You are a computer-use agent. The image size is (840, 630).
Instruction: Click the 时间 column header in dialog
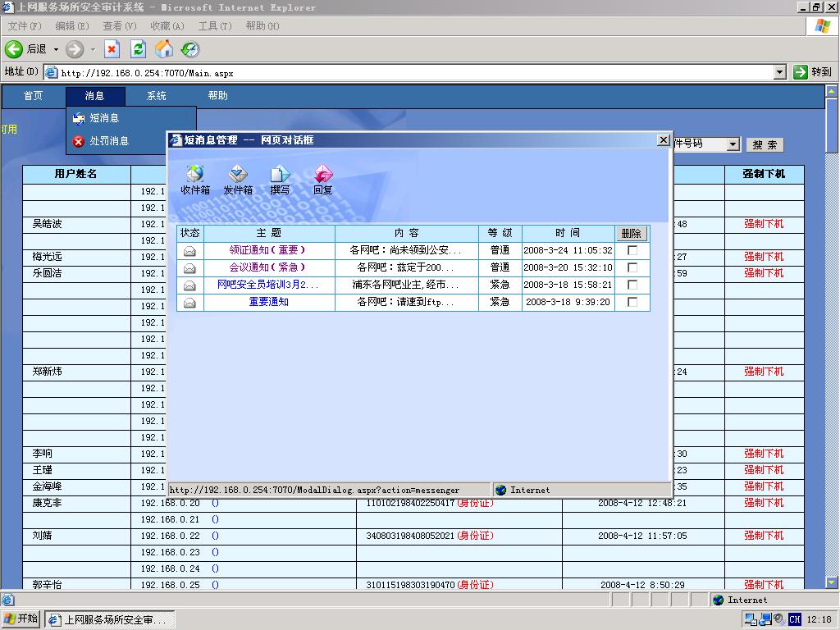568,233
